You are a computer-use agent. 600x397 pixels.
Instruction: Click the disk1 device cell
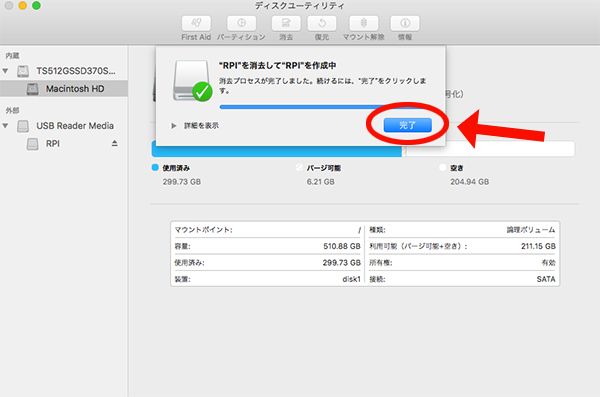tap(351, 279)
